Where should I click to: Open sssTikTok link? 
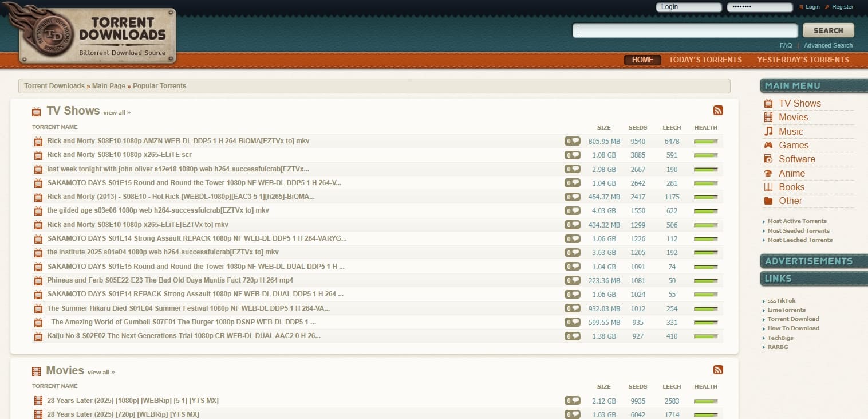coord(782,301)
